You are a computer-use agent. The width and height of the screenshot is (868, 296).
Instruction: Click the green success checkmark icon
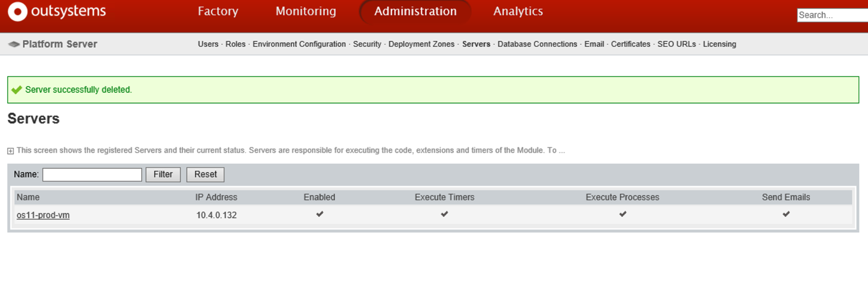(17, 90)
